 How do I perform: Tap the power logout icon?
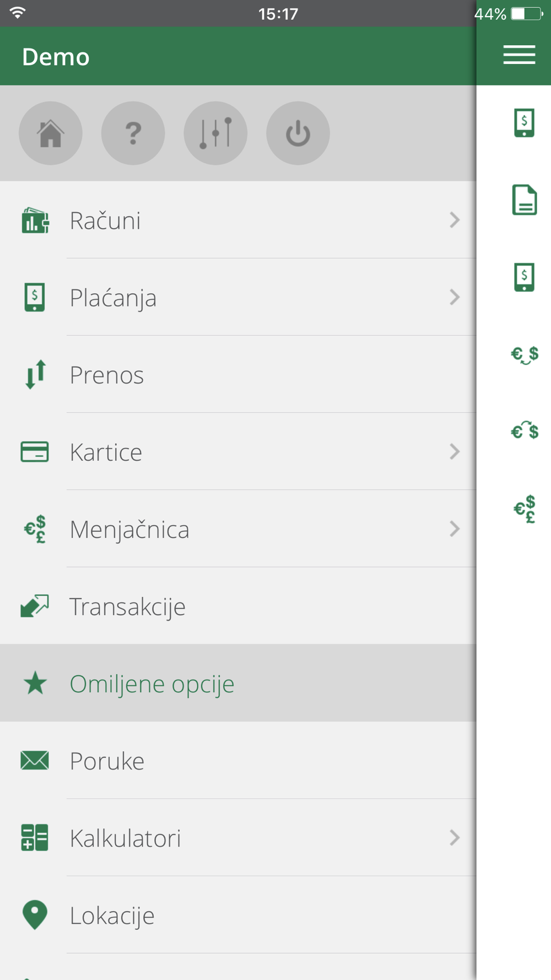(298, 133)
